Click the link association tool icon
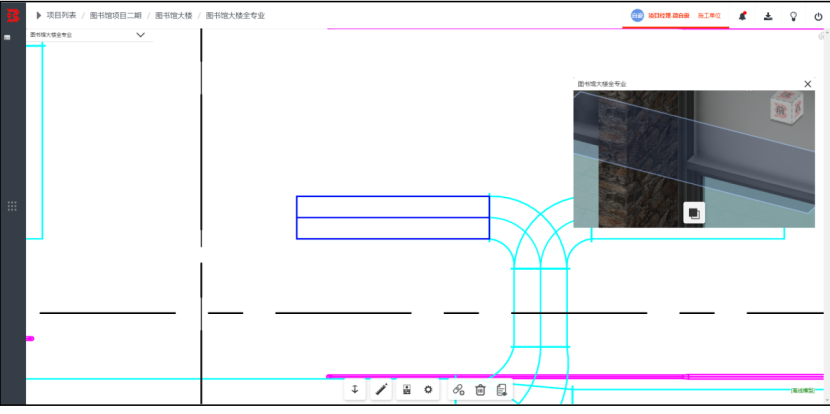This screenshot has width=830, height=414. click(458, 390)
